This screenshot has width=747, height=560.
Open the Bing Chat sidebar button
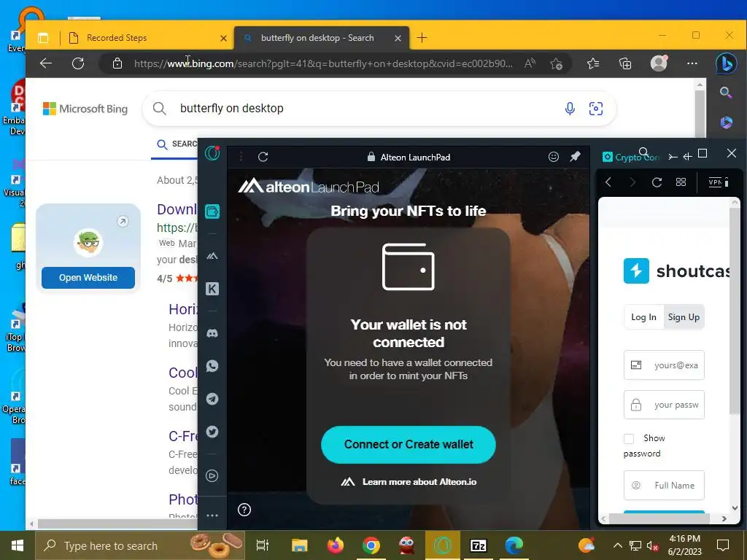click(726, 63)
